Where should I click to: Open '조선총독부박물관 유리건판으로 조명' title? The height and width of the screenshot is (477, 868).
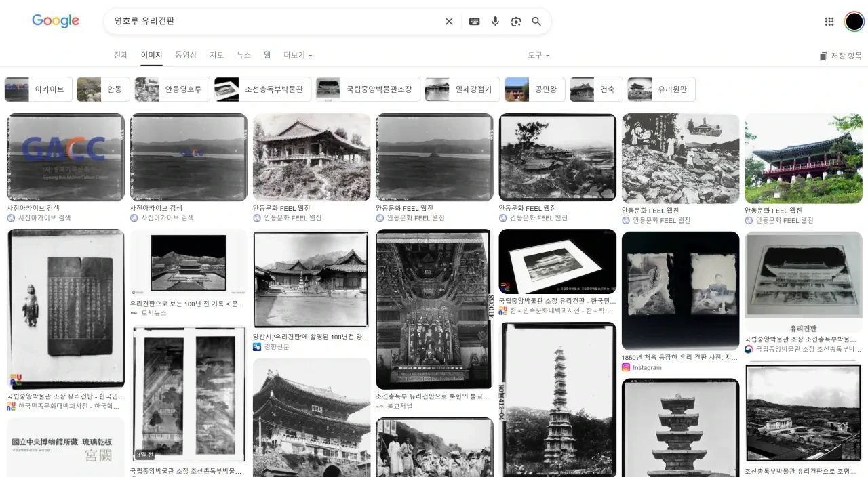802,472
